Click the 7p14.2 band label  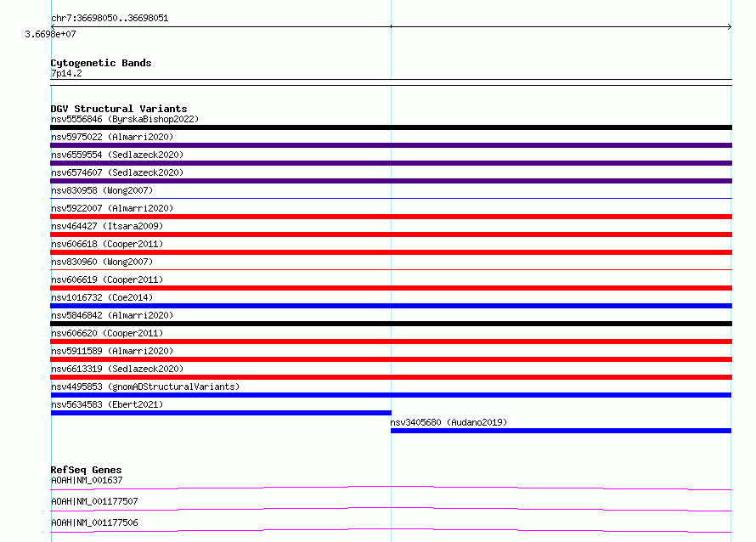click(x=66, y=73)
